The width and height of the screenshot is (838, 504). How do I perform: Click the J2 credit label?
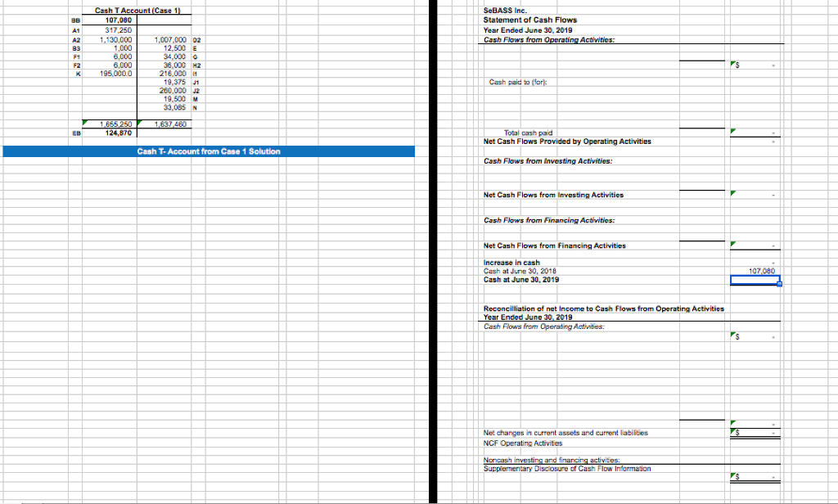click(x=196, y=91)
